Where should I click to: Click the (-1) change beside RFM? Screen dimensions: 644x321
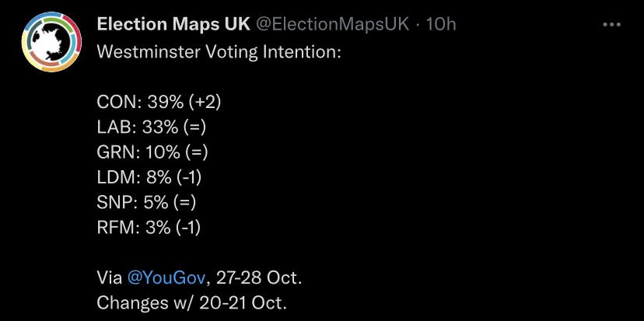tap(187, 228)
